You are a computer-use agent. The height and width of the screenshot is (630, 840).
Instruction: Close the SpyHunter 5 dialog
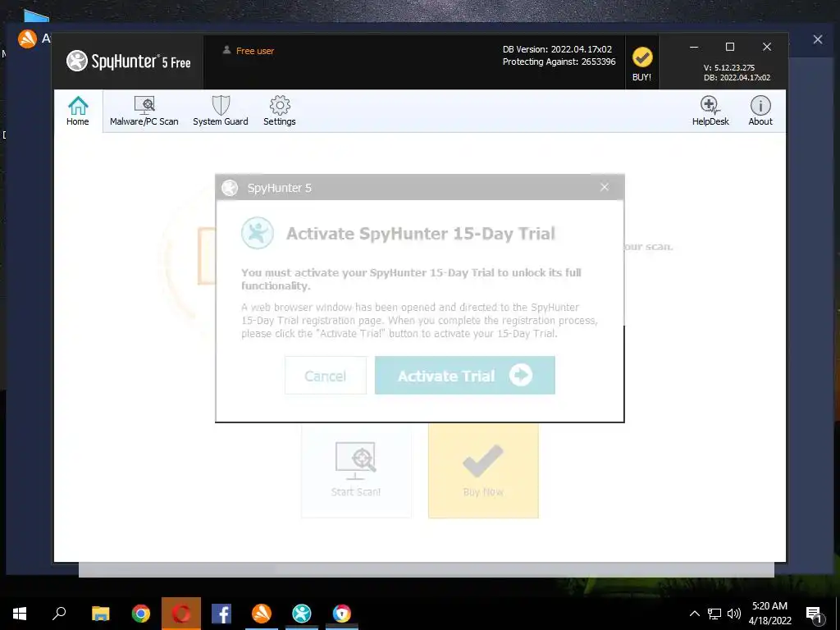(605, 187)
